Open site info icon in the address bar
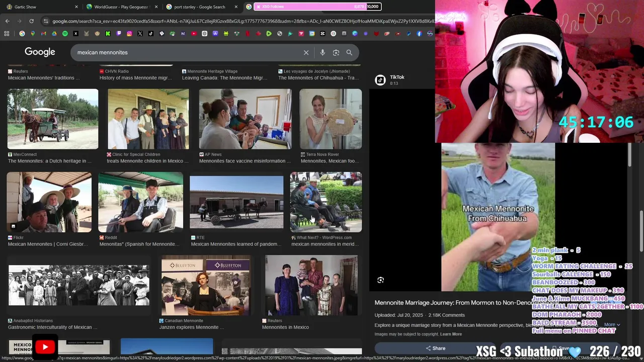 [46, 21]
